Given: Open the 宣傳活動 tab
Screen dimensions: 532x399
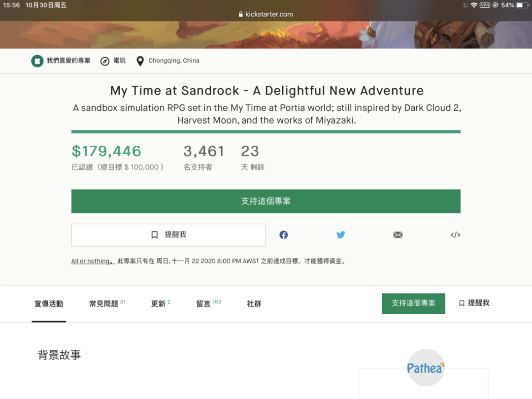Looking at the screenshot, I should (x=49, y=304).
